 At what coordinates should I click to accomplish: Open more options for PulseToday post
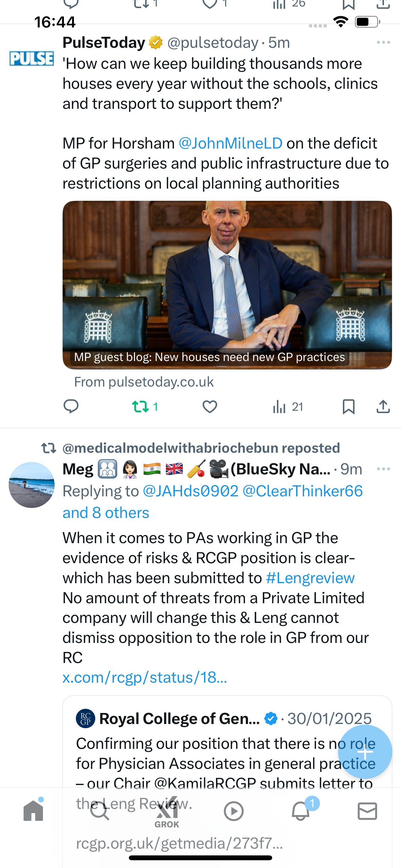coord(384,42)
